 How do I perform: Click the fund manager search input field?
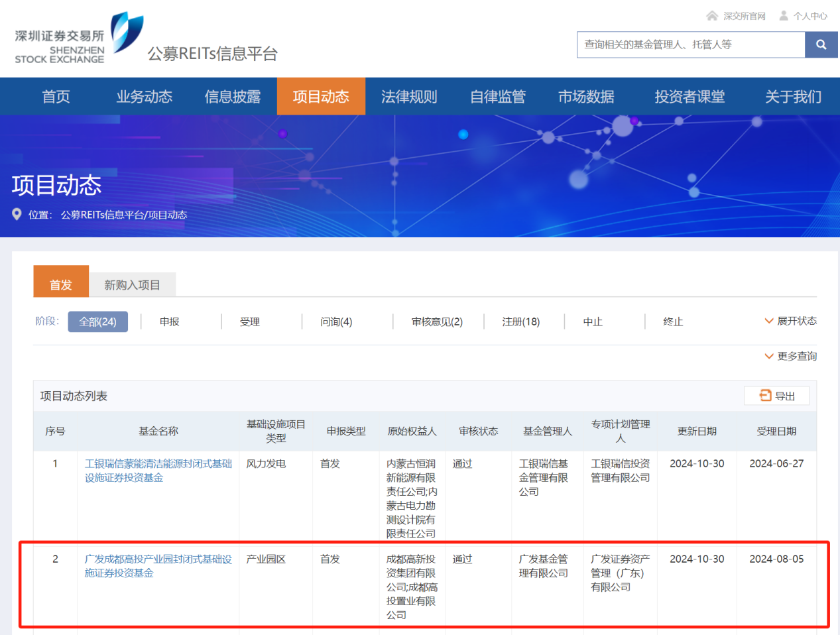690,45
